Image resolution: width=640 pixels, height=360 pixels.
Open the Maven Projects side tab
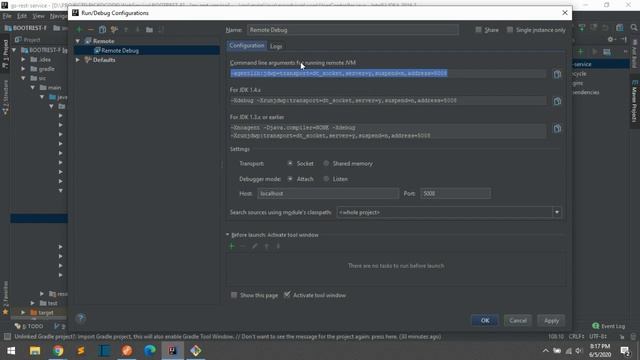pos(634,100)
